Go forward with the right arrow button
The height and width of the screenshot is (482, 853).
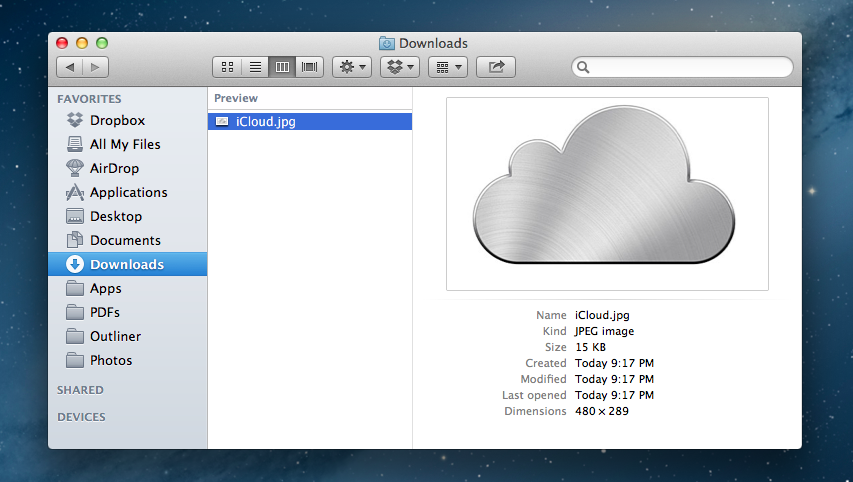pyautogui.click(x=95, y=67)
